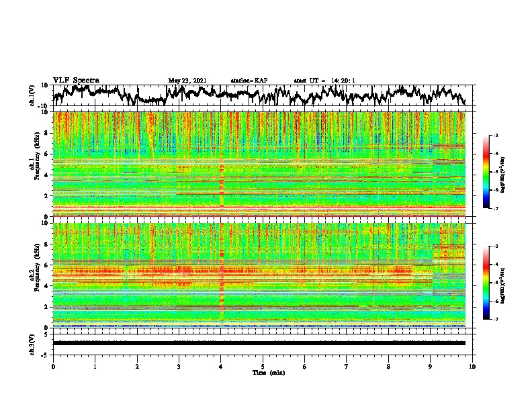Viewport: 532px width, 411px height.
Task: Click the ch.1 spectrogram color scale bar
Action: [486, 172]
